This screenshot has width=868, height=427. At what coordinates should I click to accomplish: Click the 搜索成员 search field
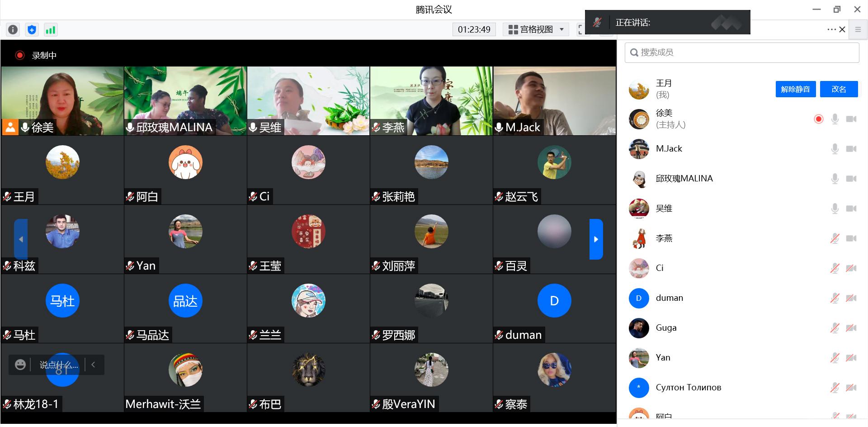point(741,52)
